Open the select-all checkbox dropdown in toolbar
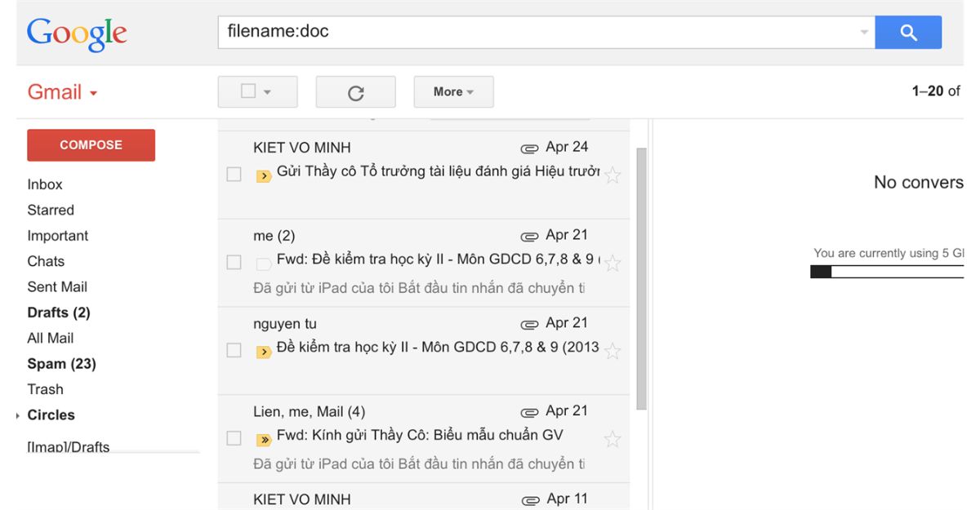Image resolution: width=980 pixels, height=510 pixels. (268, 92)
